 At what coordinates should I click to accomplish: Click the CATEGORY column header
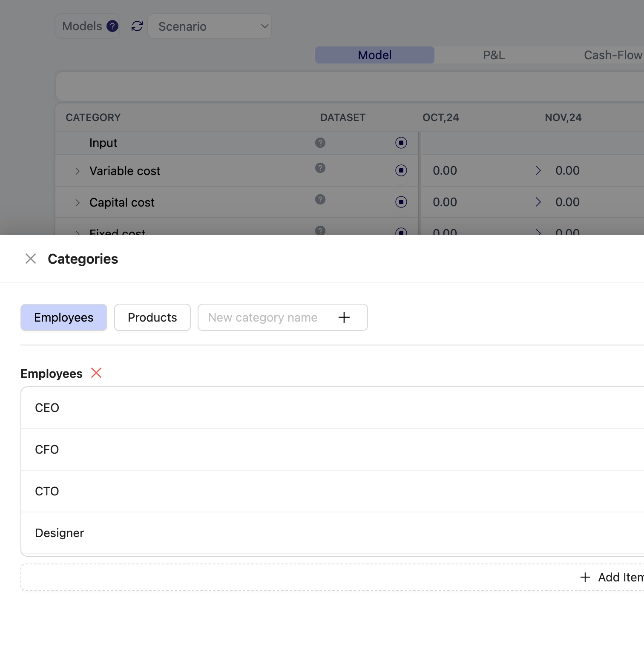(93, 118)
